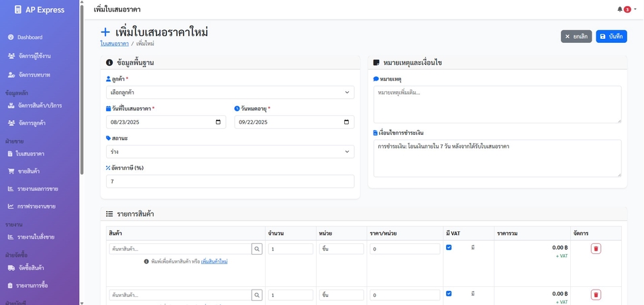Delete the second product row with trash icon
The height and width of the screenshot is (305, 644).
[x=596, y=295]
